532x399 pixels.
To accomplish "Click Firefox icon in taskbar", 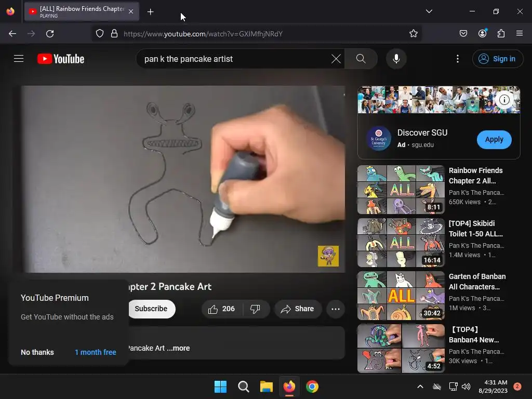I will pos(289,387).
